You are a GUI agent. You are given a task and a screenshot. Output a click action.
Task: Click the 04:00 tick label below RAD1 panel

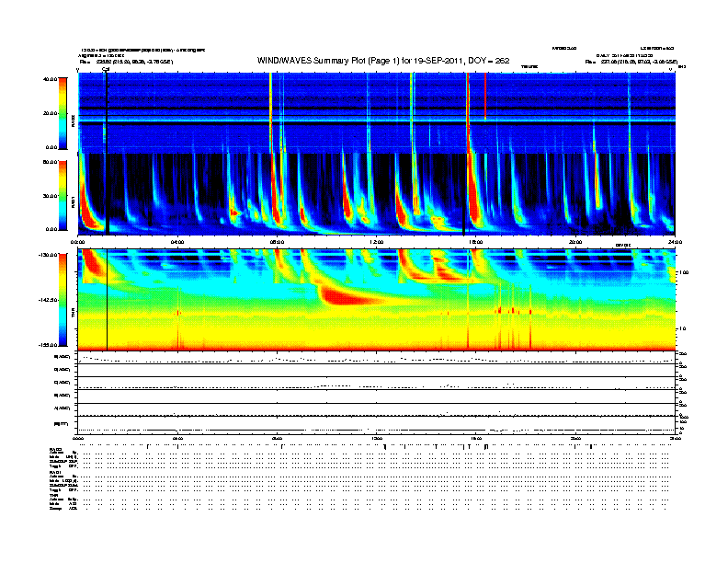coord(177,242)
